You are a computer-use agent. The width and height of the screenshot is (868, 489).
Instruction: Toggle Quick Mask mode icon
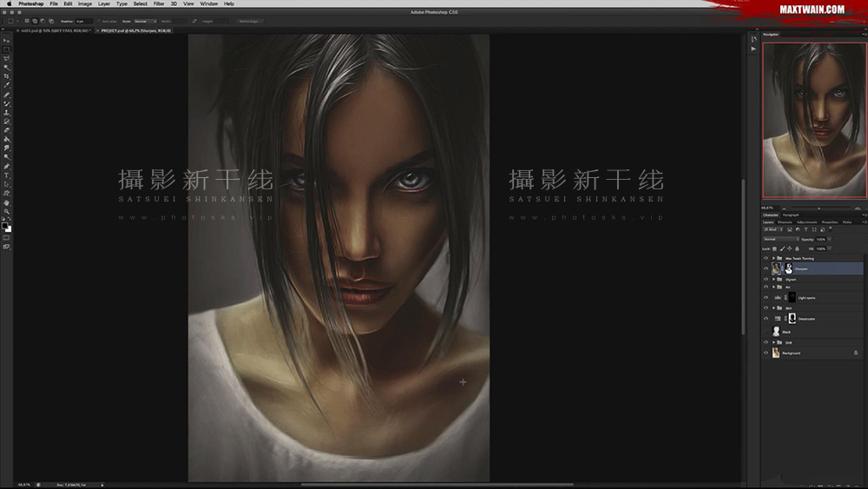pyautogui.click(x=7, y=238)
